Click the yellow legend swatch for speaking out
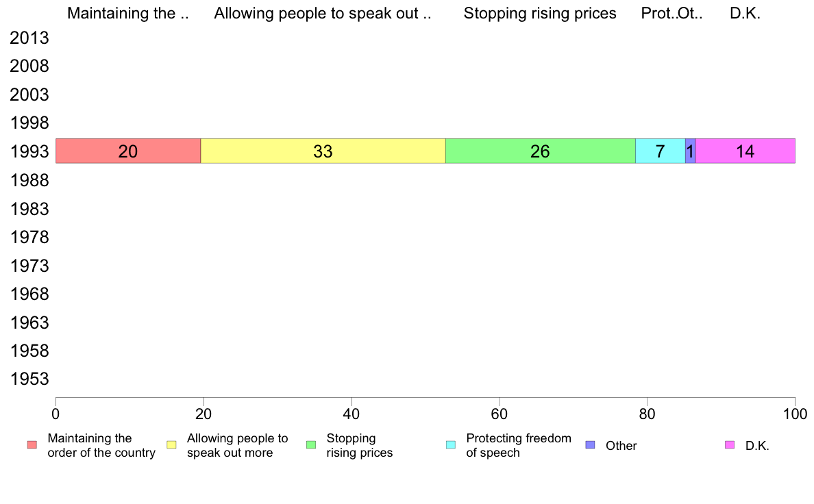This screenshot has width=814, height=504. pos(171,445)
